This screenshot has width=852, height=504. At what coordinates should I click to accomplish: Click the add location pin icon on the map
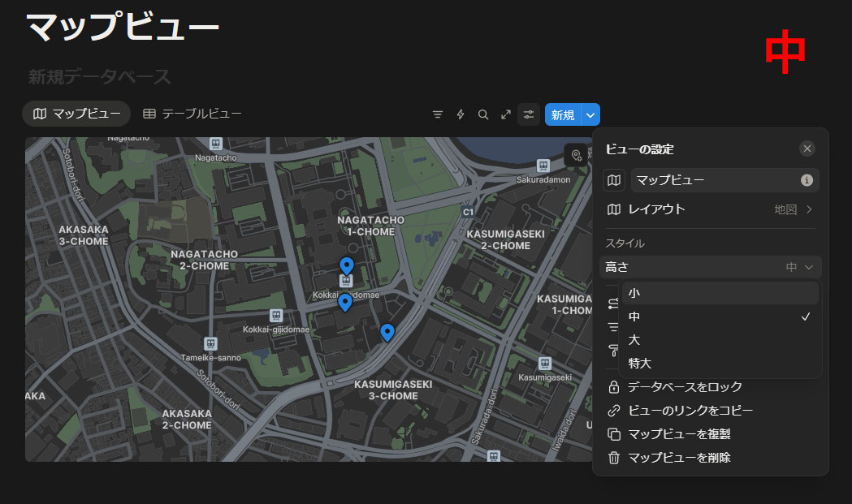(576, 155)
